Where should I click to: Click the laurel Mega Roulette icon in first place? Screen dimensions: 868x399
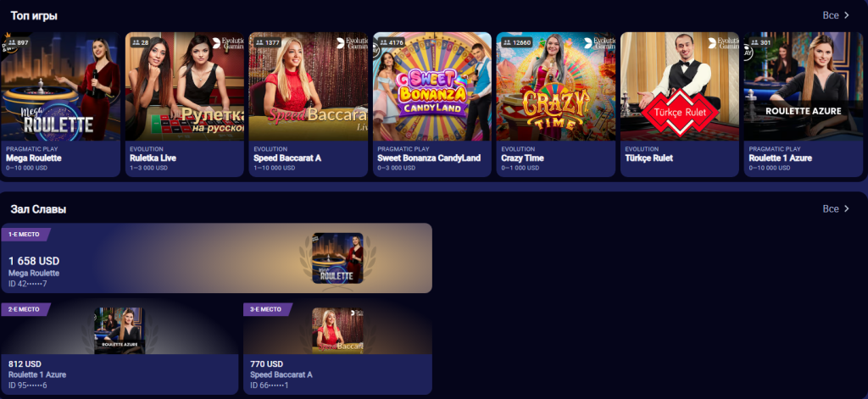[x=337, y=258]
